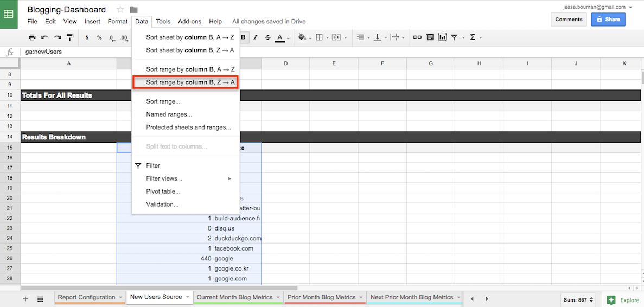Click the add sheet plus icon
644x307 pixels.
point(25,298)
